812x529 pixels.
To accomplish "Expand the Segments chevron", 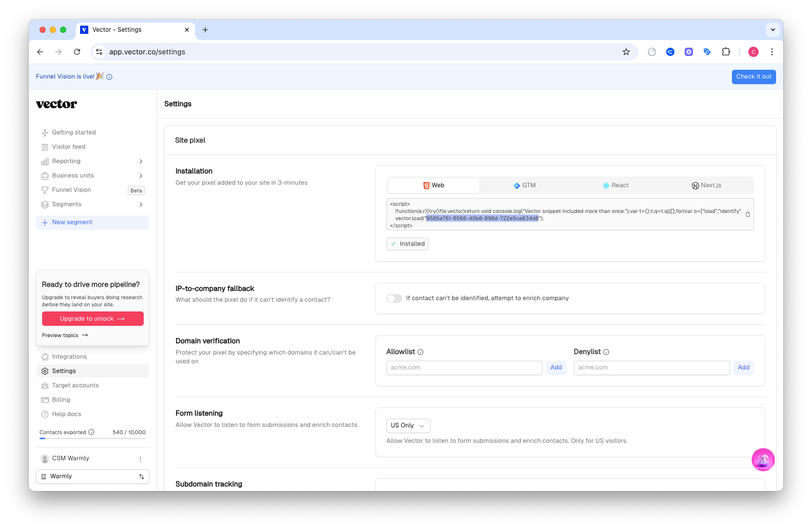I will coord(141,205).
